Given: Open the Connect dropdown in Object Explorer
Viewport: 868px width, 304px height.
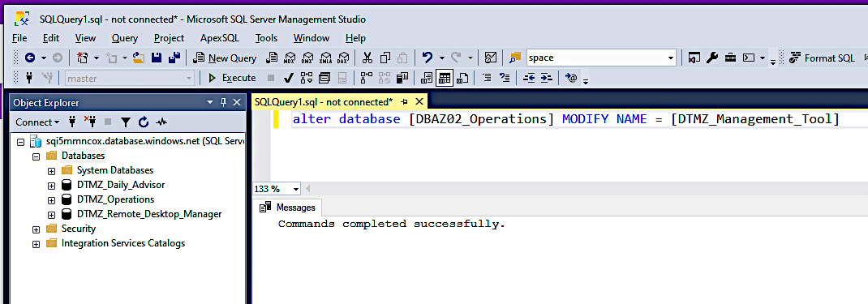Looking at the screenshot, I should 37,122.
